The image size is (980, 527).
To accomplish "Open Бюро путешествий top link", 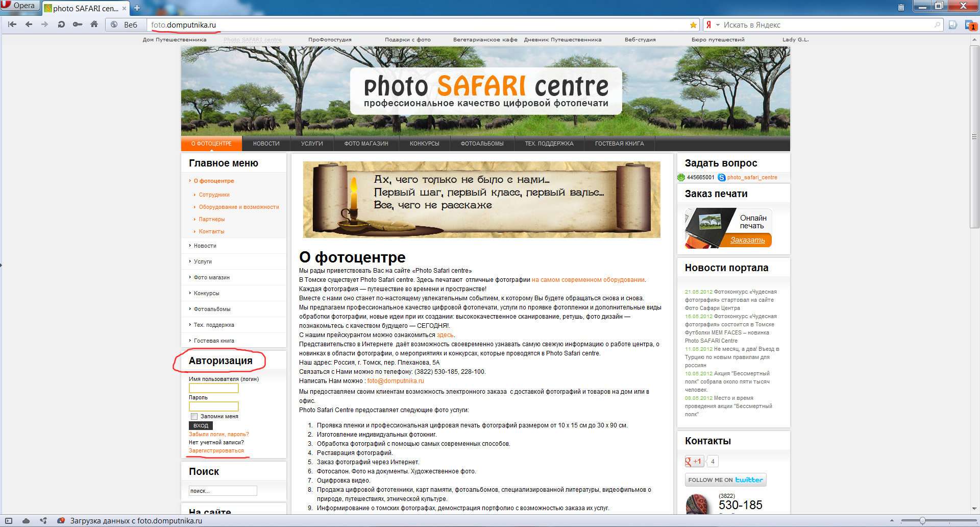I will (718, 39).
